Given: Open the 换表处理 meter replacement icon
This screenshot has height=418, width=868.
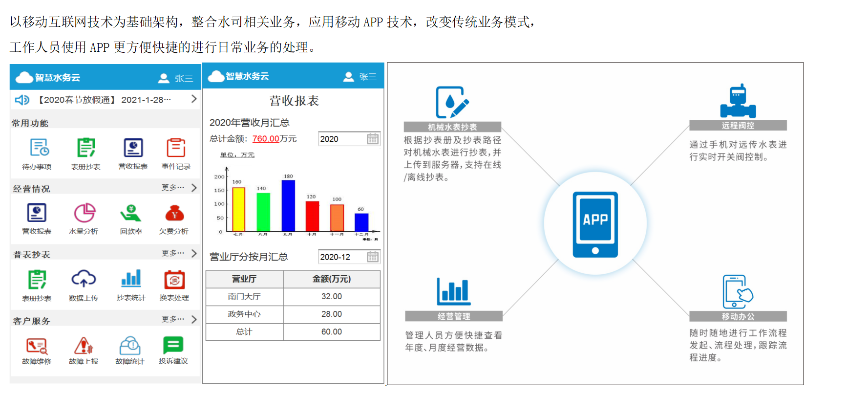Looking at the screenshot, I should (x=174, y=280).
